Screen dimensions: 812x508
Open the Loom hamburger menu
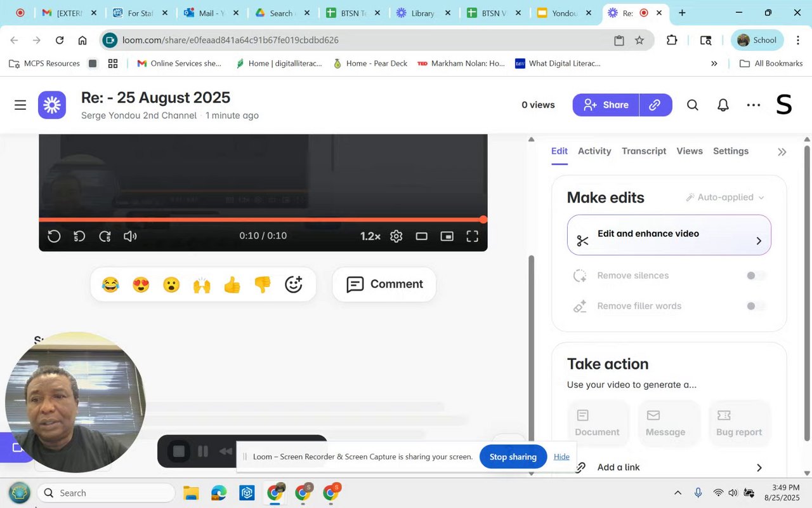click(x=20, y=105)
